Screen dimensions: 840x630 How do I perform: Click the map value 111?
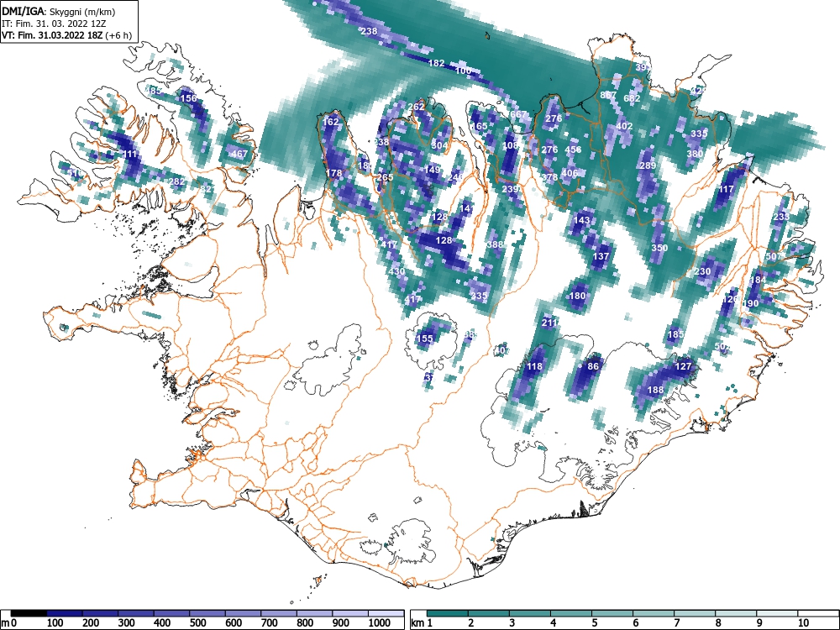pyautogui.click(x=131, y=155)
